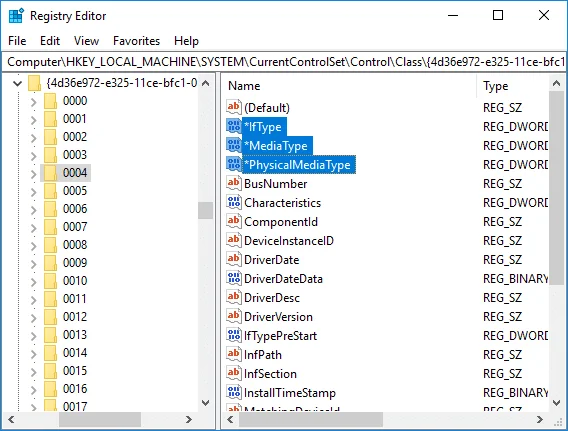Expand the 0000 subkey
The width and height of the screenshot is (568, 431).
[34, 102]
